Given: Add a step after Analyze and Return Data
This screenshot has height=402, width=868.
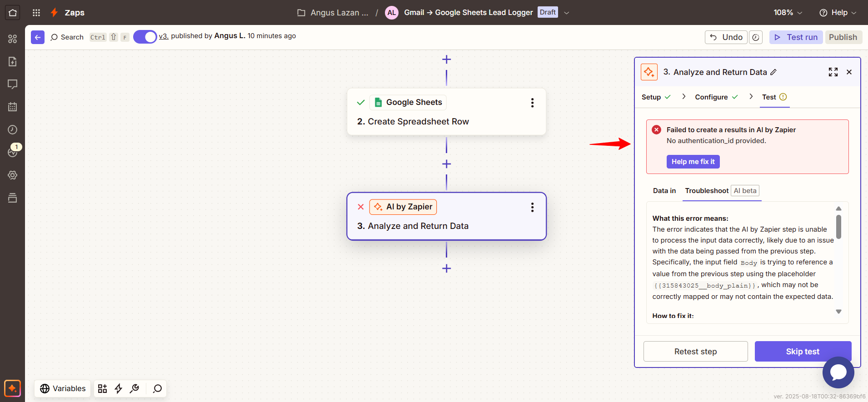Looking at the screenshot, I should coord(447,268).
